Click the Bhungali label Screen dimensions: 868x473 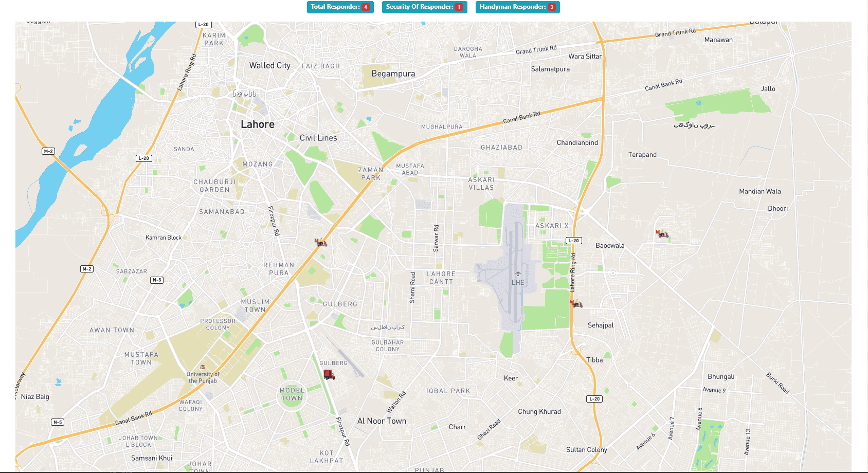pos(721,377)
